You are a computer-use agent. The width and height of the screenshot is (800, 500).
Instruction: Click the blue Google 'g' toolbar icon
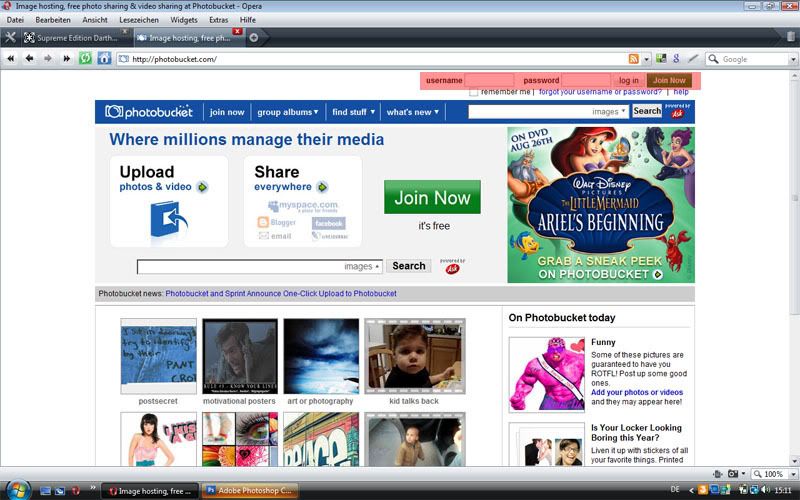click(x=677, y=59)
